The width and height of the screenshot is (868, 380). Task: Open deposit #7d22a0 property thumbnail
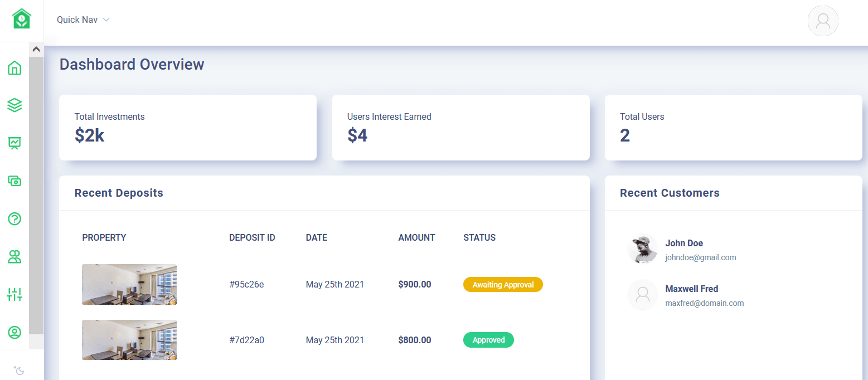coord(129,340)
